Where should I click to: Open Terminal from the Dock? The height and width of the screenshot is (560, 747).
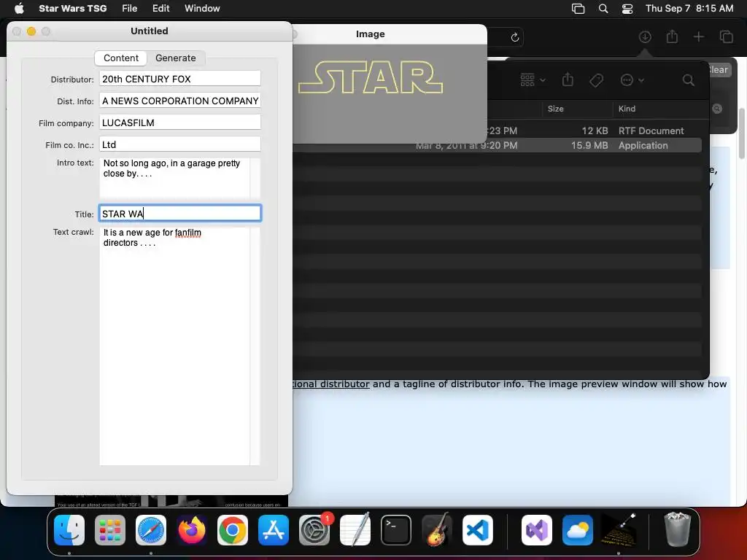[396, 529]
